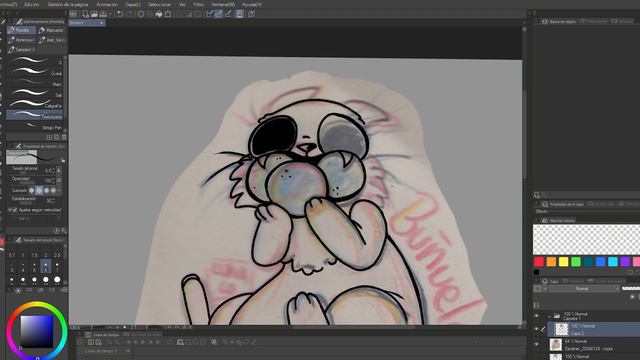
Task: Open the Gestión de la página menu
Action: coord(68,4)
